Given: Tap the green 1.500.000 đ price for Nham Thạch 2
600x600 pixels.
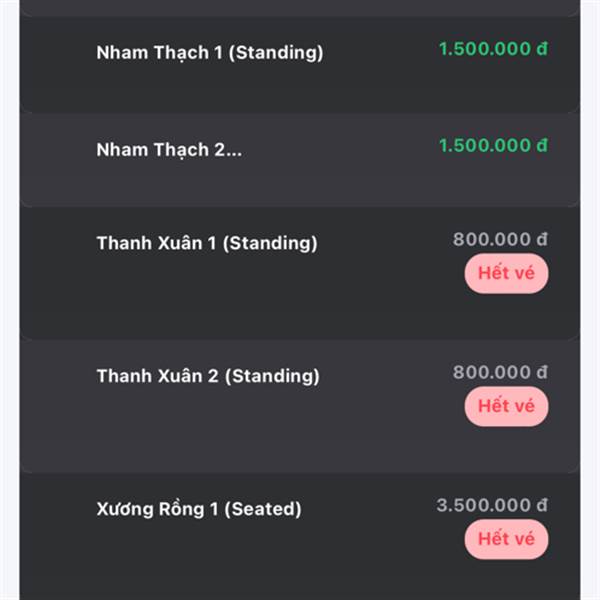Looking at the screenshot, I should (x=493, y=145).
